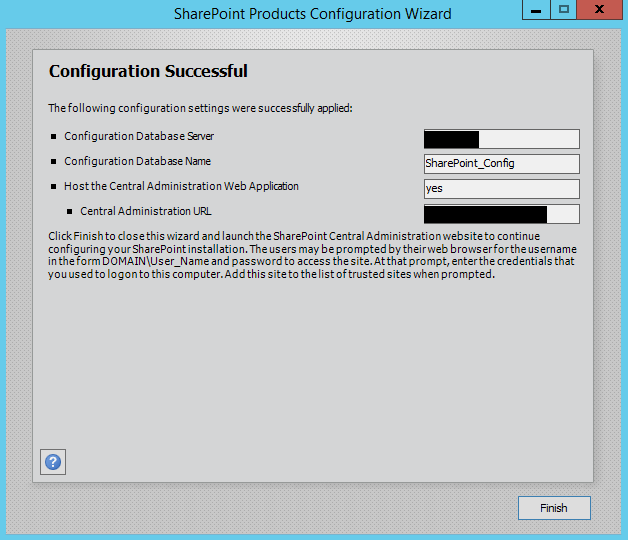Click the Finish button
The image size is (628, 540).
tap(554, 508)
